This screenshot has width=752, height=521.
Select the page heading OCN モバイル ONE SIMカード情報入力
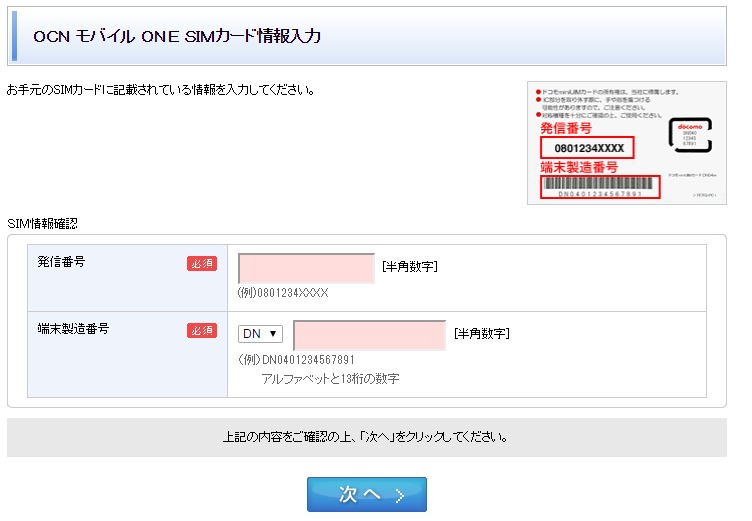(x=177, y=36)
